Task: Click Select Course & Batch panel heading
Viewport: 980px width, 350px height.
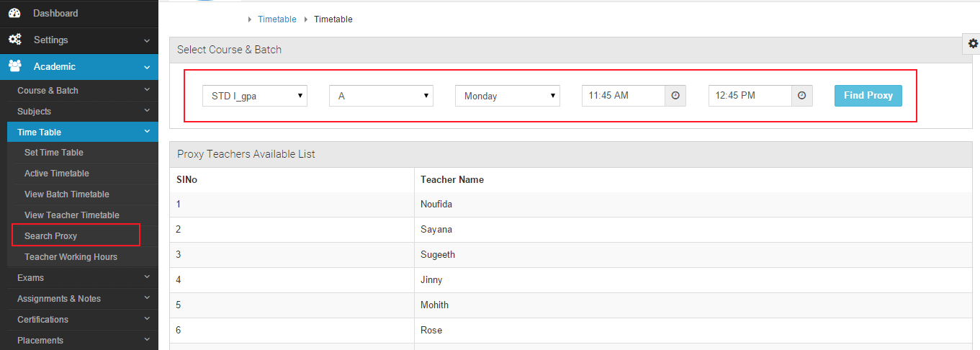Action: [229, 50]
